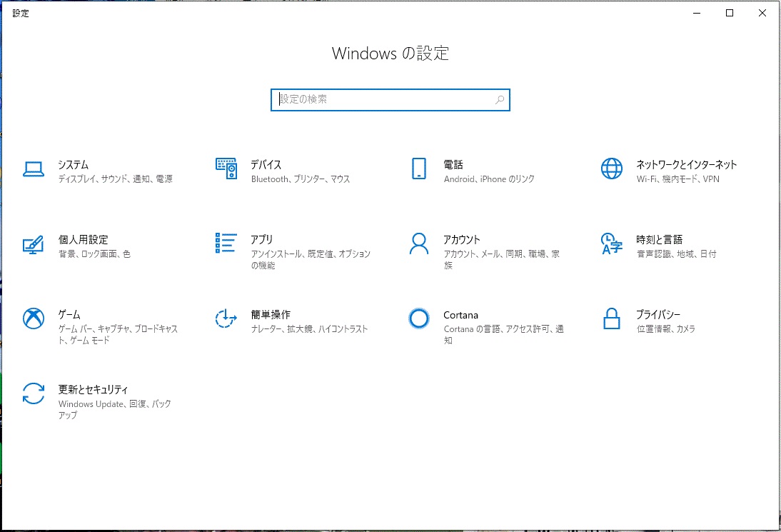Screen dimensions: 781x532
Task: Click description ディスプレイ、サウンド、通知、電源
Action: click(116, 179)
